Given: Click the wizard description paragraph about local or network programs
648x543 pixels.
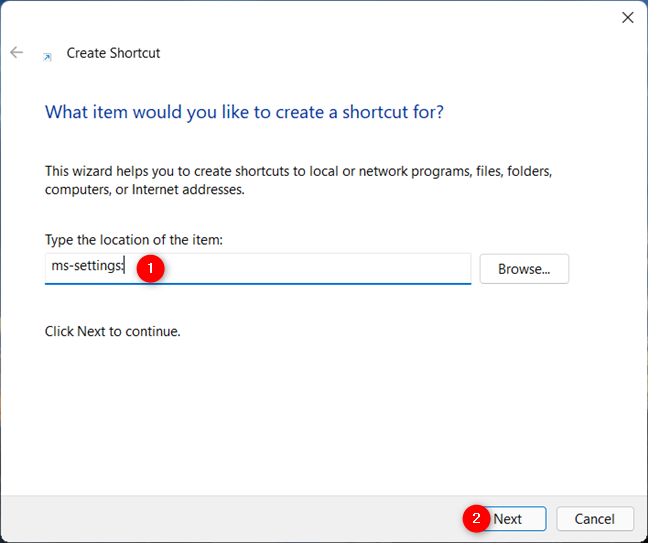Looking at the screenshot, I should point(298,180).
